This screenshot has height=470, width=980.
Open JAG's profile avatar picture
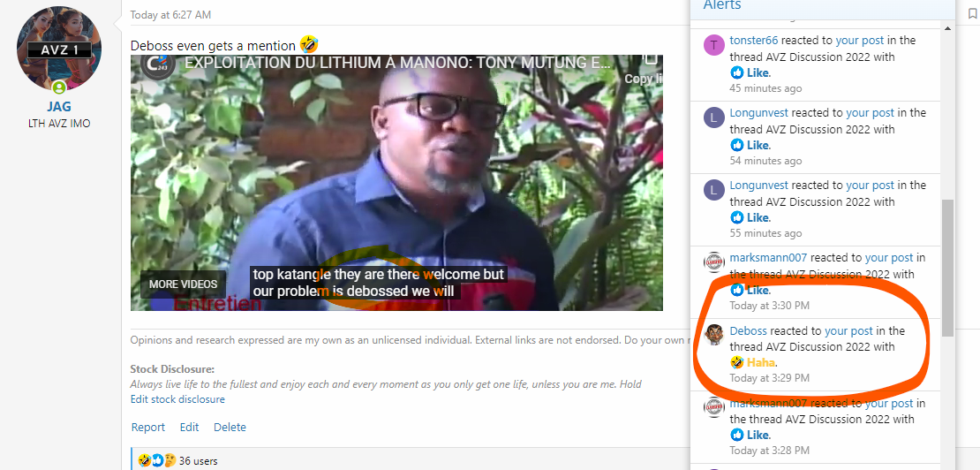59,49
